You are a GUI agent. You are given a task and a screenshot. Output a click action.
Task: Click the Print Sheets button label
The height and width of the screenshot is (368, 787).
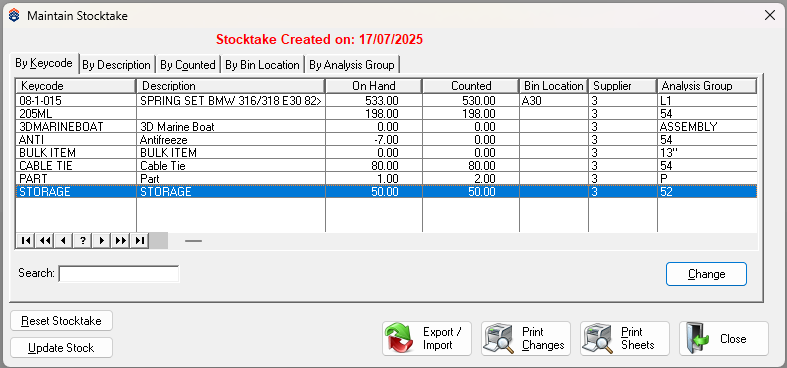click(637, 338)
